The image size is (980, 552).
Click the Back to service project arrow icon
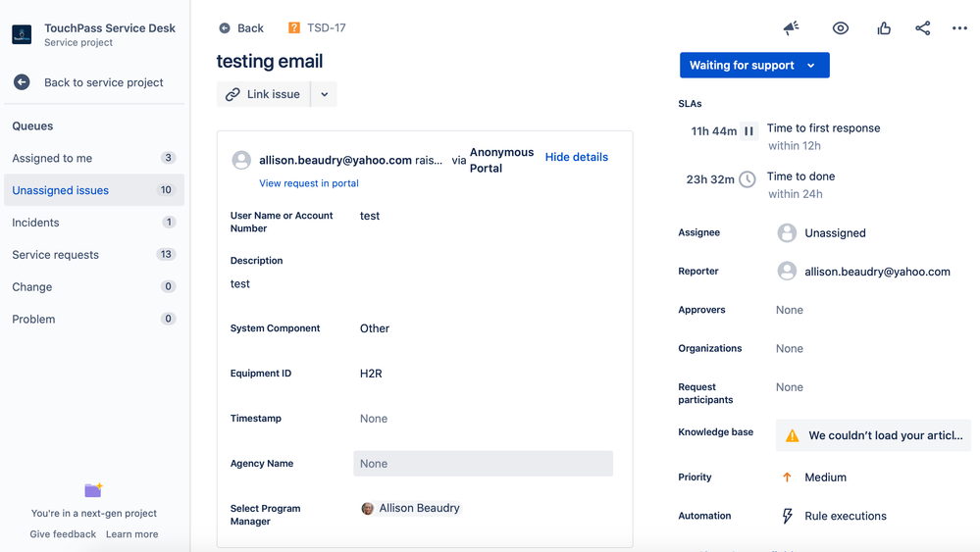pos(22,82)
